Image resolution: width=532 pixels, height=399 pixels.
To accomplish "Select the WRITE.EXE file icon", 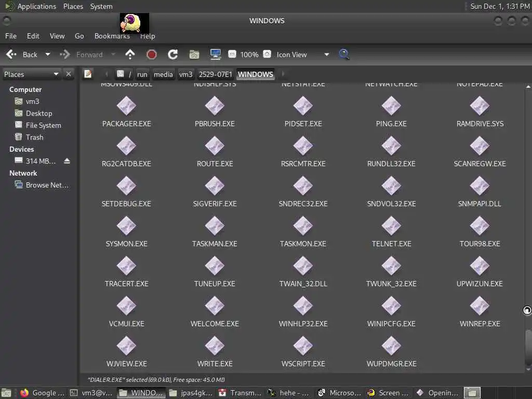I will pyautogui.click(x=215, y=345).
